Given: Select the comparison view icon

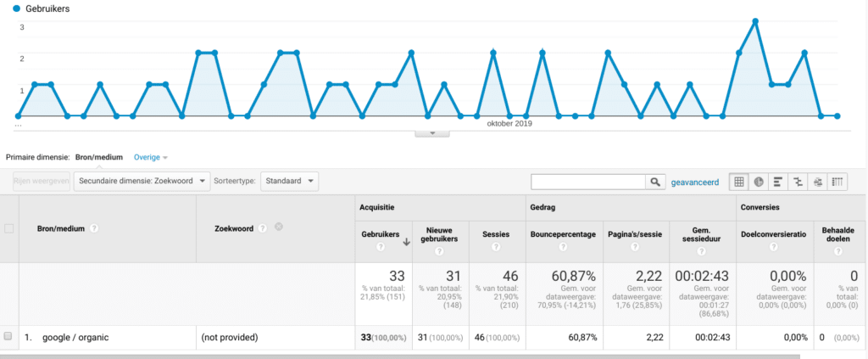Looking at the screenshot, I should pyautogui.click(x=798, y=182).
